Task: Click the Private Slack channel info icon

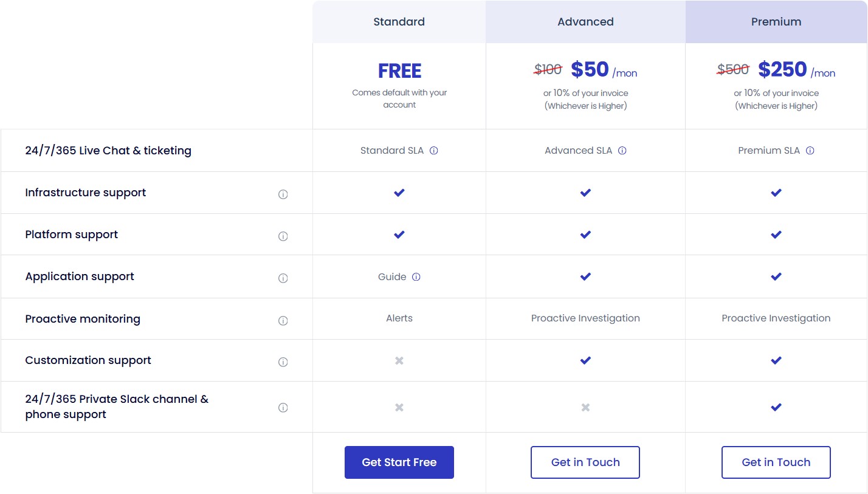Action: pyautogui.click(x=283, y=408)
